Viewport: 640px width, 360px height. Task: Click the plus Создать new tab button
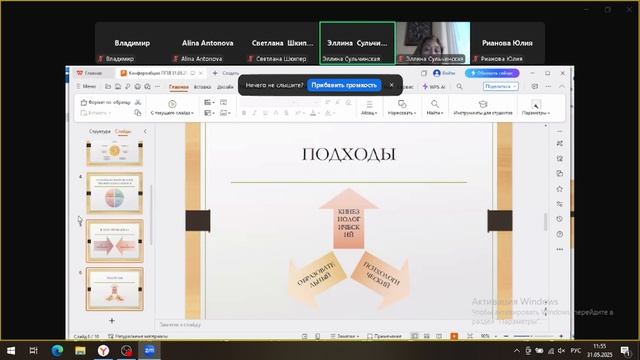pos(226,73)
